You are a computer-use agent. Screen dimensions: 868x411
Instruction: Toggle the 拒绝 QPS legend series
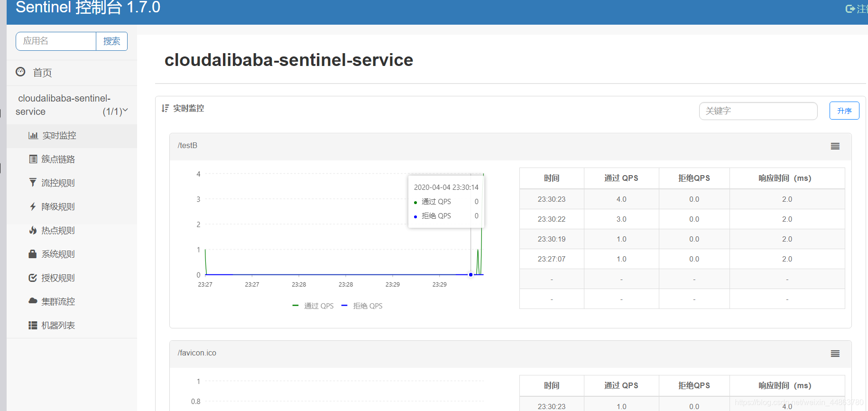point(362,306)
